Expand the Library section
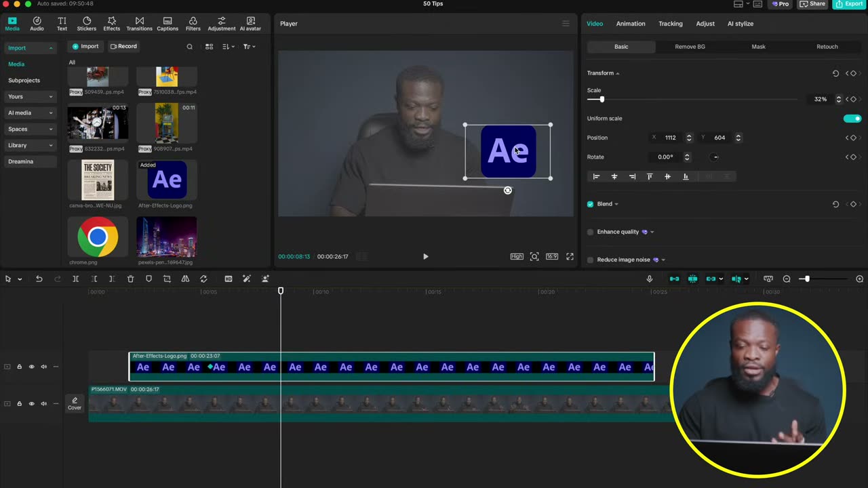 point(50,146)
